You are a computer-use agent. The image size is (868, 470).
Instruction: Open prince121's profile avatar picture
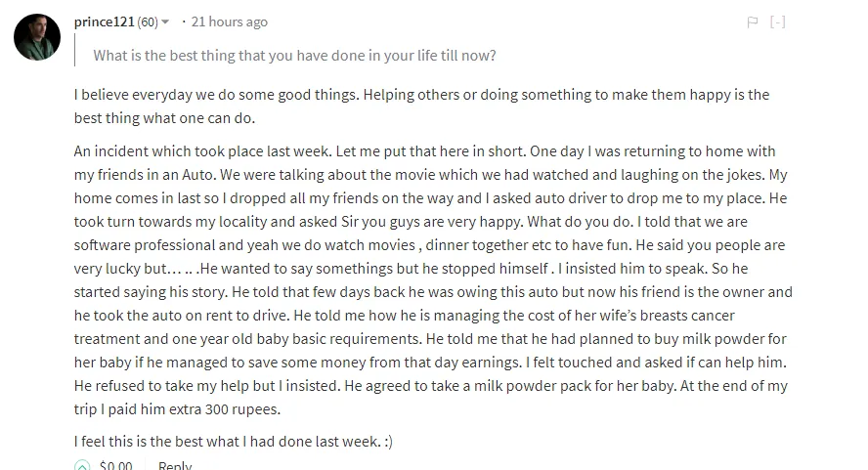click(x=37, y=37)
